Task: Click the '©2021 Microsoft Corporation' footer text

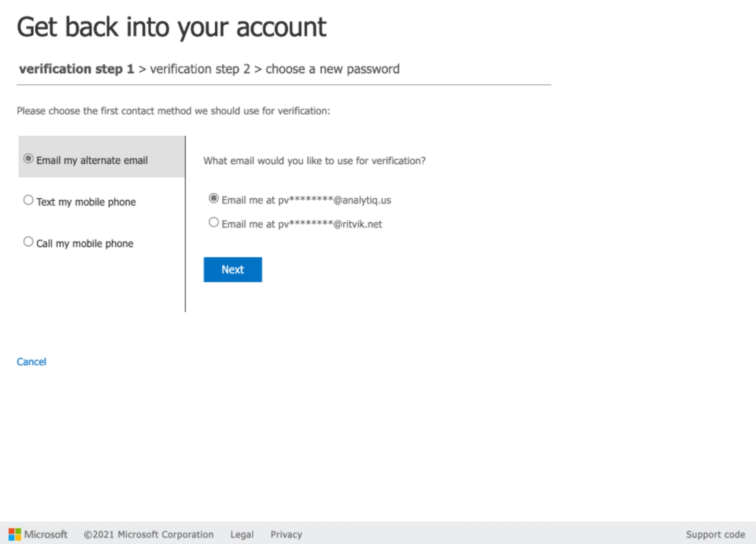Action: coord(148,534)
